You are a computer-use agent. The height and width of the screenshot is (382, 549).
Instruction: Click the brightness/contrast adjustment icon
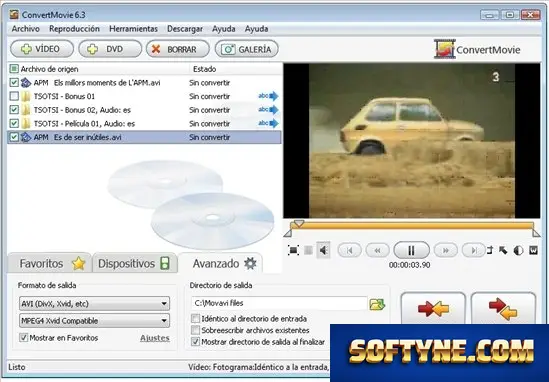pos(518,250)
